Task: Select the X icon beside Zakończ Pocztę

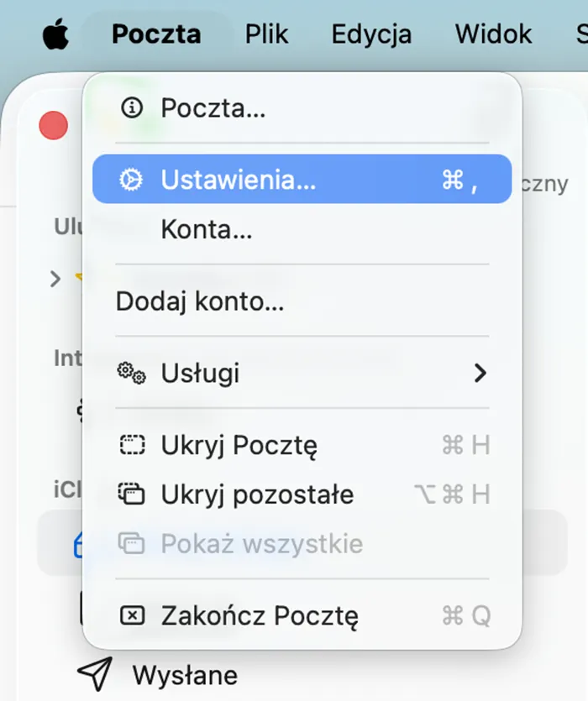Action: click(133, 615)
